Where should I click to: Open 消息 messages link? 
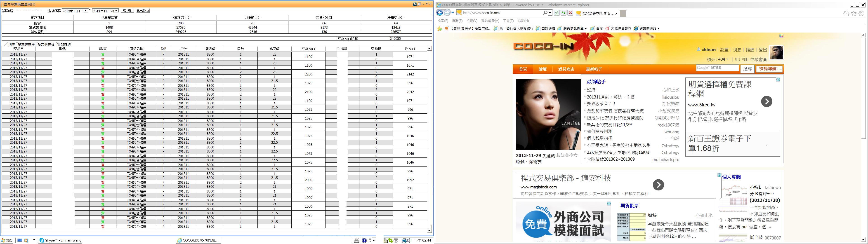coord(737,49)
